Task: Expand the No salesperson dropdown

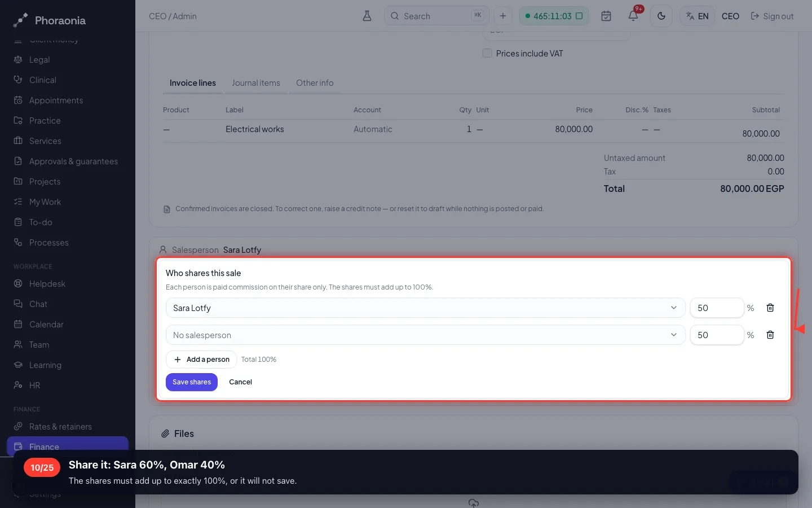Action: pos(426,335)
